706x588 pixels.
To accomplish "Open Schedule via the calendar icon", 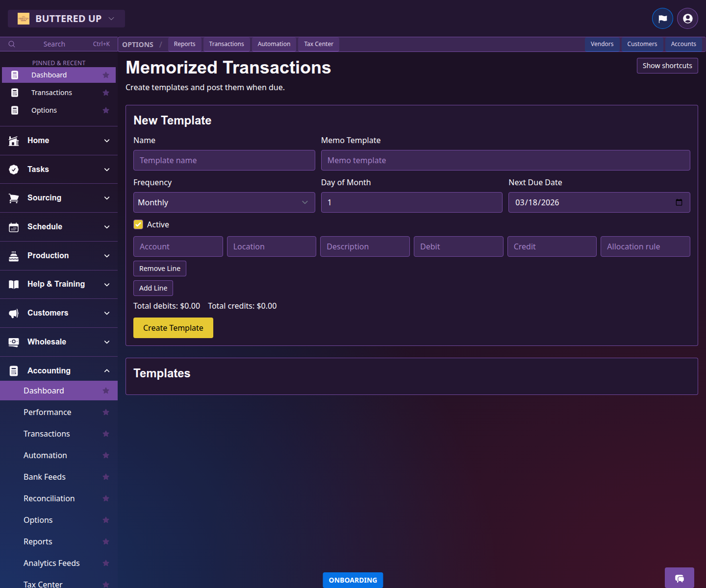I will [13, 227].
